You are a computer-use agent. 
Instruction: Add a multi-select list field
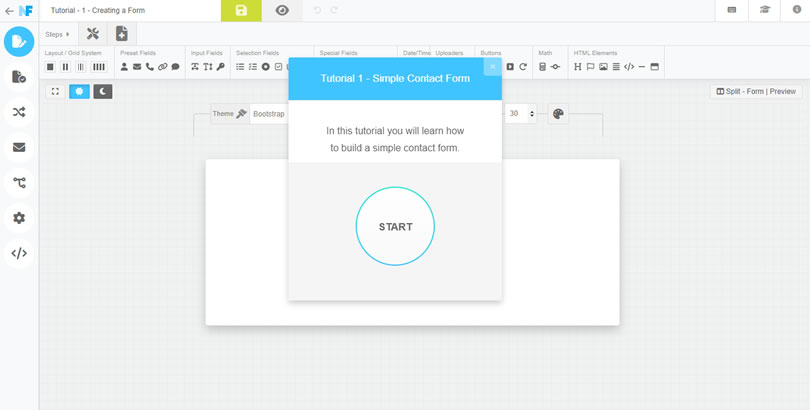click(253, 67)
